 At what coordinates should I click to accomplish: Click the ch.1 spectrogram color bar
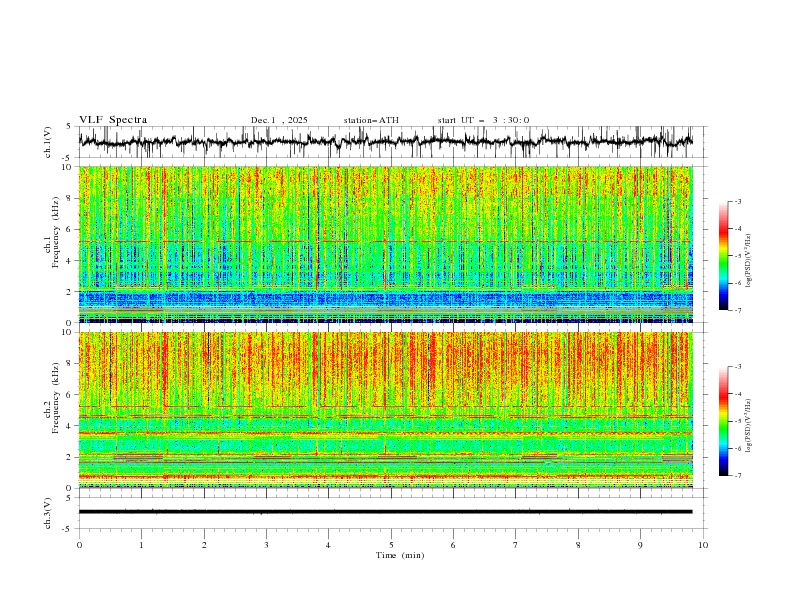[724, 256]
